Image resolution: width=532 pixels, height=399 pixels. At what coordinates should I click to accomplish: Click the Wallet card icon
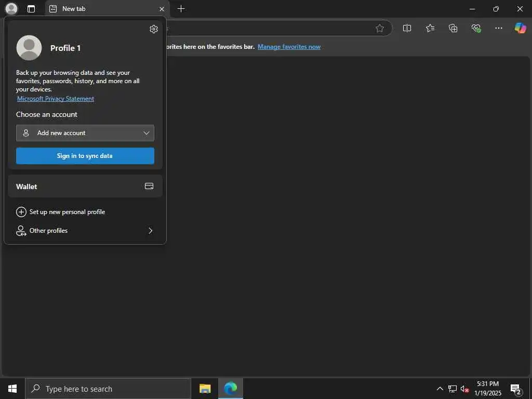(149, 186)
